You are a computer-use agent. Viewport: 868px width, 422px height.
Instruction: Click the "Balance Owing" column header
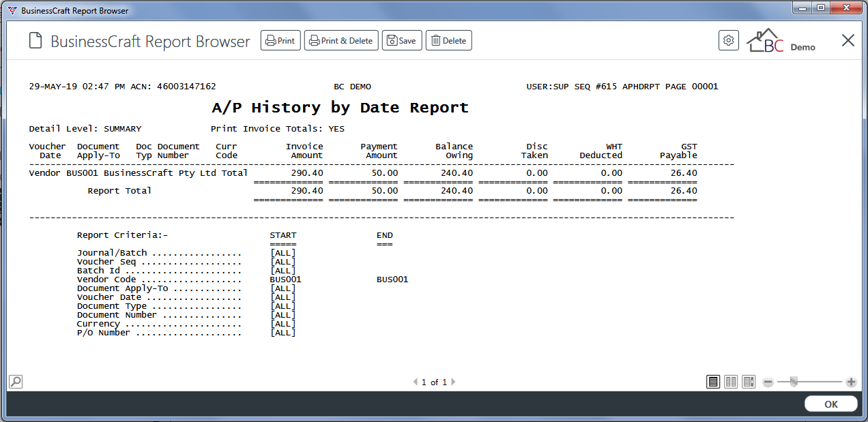tap(454, 151)
